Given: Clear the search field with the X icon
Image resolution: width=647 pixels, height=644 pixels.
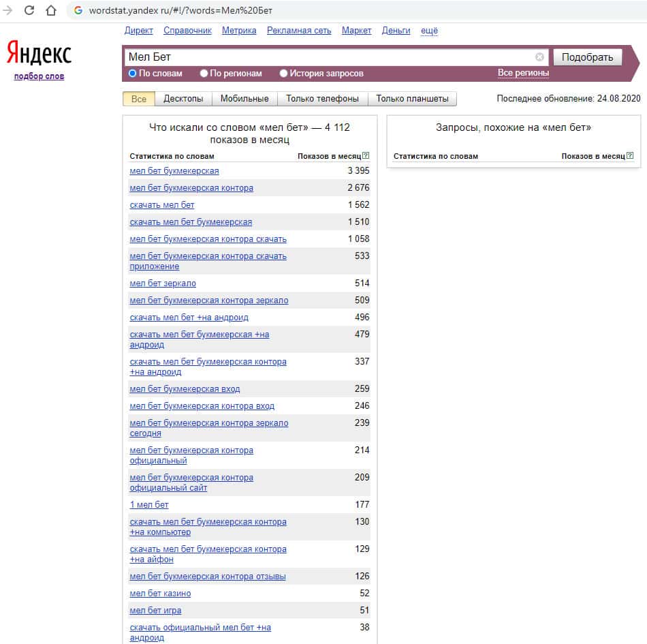Looking at the screenshot, I should 539,57.
